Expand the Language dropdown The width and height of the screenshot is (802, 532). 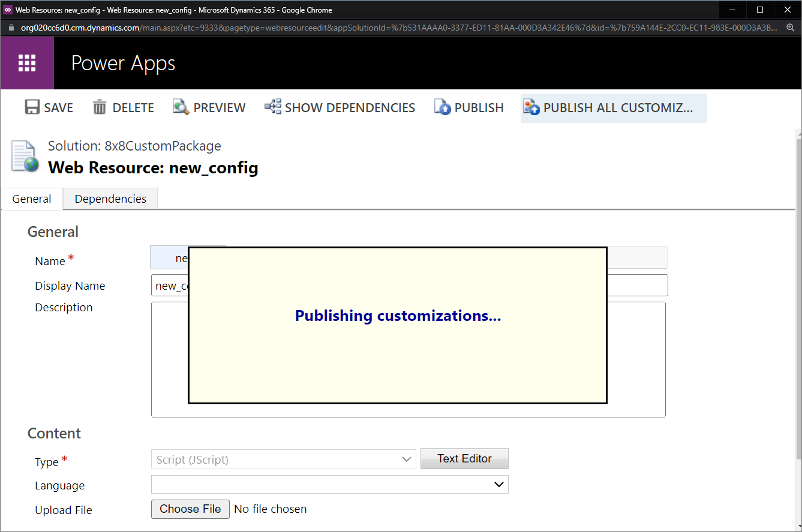point(330,485)
